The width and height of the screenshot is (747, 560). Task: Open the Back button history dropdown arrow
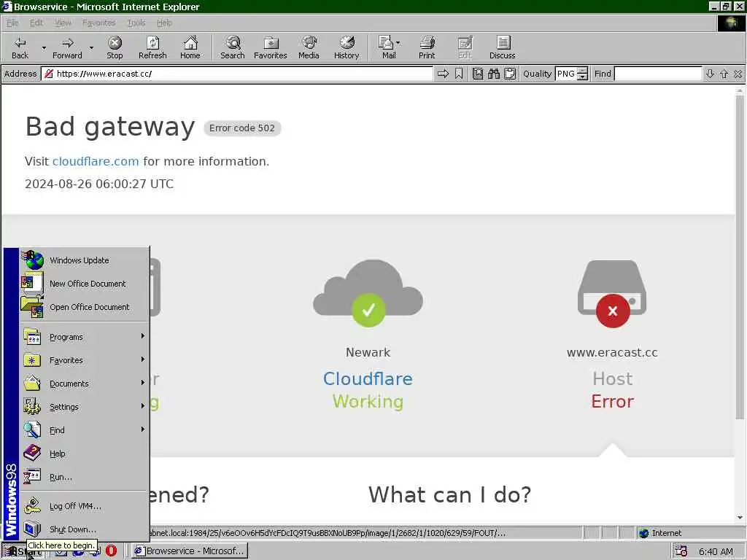(44, 47)
